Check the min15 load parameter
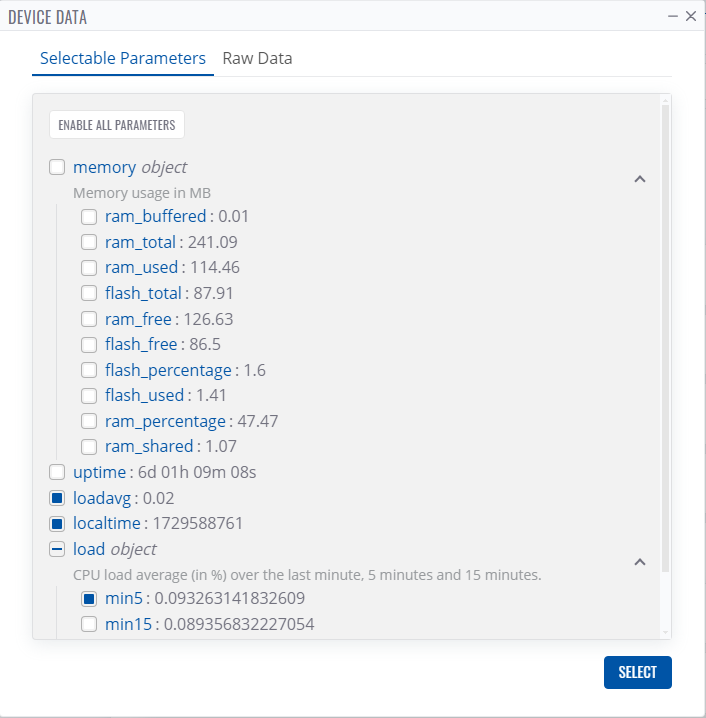The image size is (706, 718). coord(89,625)
